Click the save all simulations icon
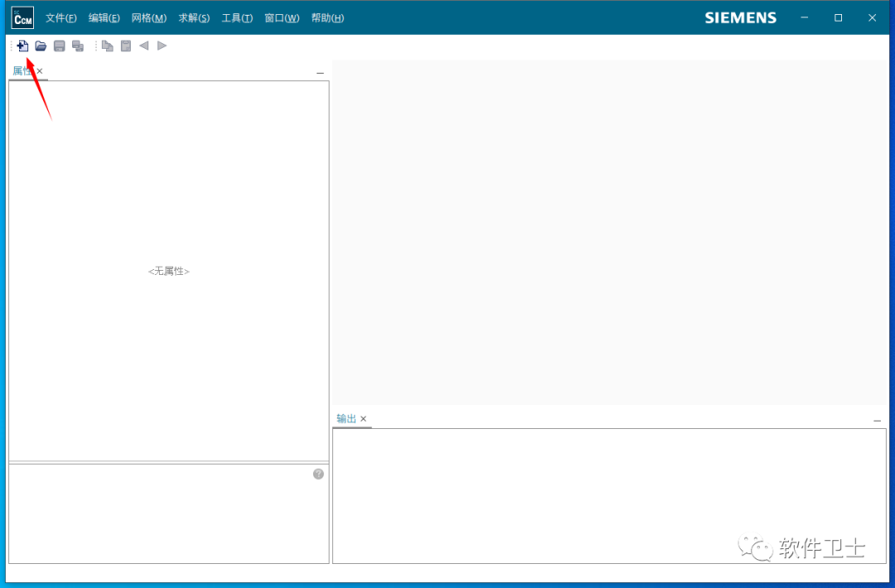This screenshot has height=588, width=895. [78, 46]
